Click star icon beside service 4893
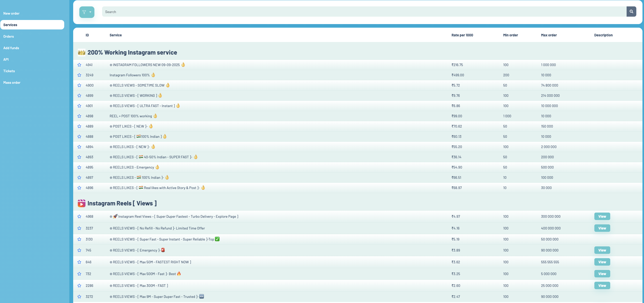The width and height of the screenshot is (644, 303). click(79, 157)
